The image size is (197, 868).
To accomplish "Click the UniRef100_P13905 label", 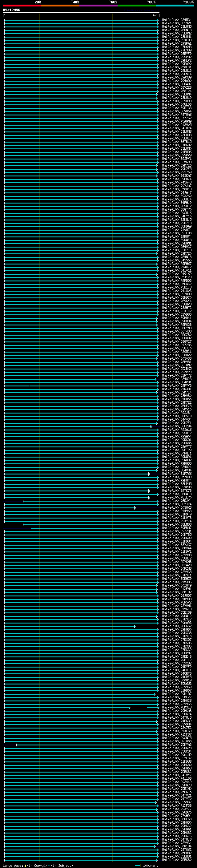I will (x=176, y=125).
